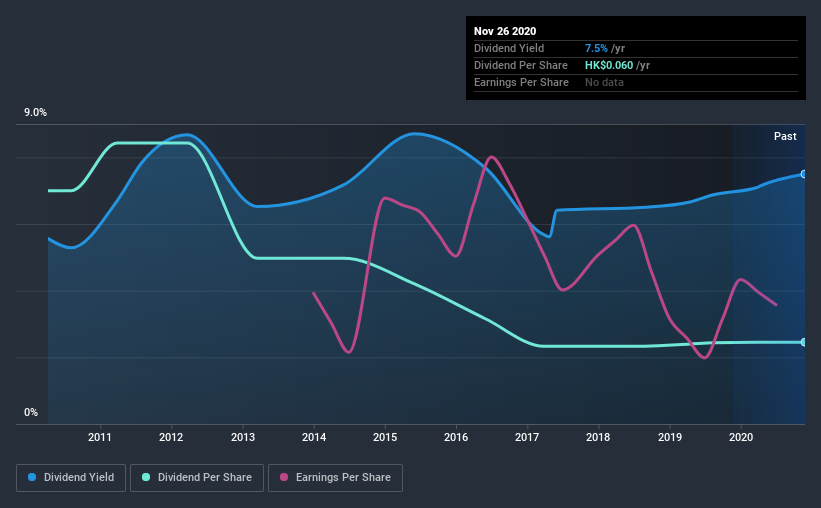Select the 2019 axis label
Screen dimensions: 821x508
[x=670, y=437]
